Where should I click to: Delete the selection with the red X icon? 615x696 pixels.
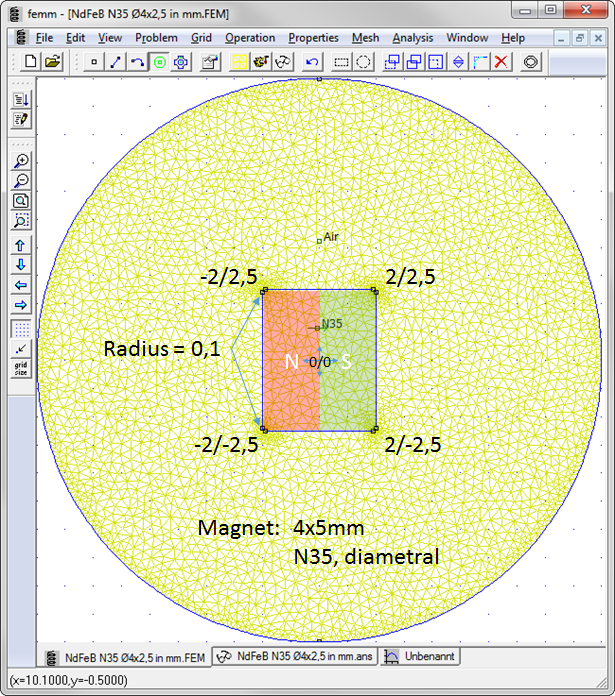pyautogui.click(x=501, y=62)
